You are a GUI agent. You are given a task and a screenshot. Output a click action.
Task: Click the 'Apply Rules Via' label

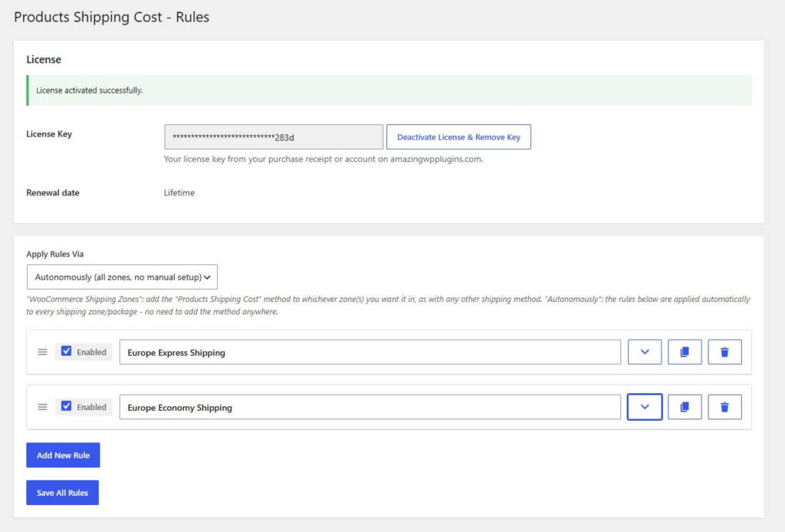[x=55, y=254]
